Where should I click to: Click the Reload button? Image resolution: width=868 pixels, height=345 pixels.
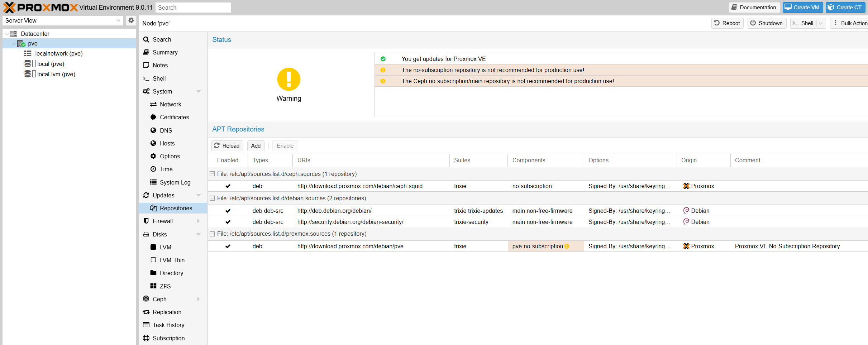pos(227,146)
